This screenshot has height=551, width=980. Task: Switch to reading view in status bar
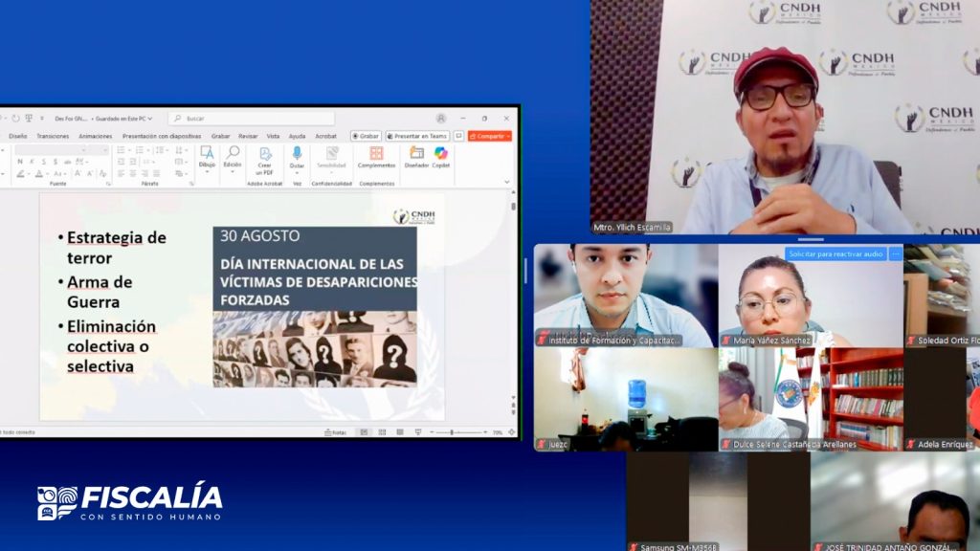pyautogui.click(x=398, y=432)
